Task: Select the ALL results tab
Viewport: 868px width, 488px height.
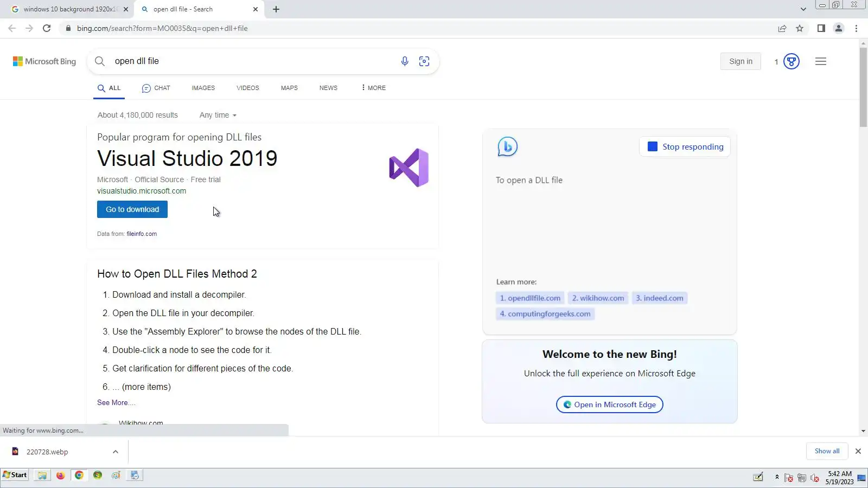Action: coord(109,88)
